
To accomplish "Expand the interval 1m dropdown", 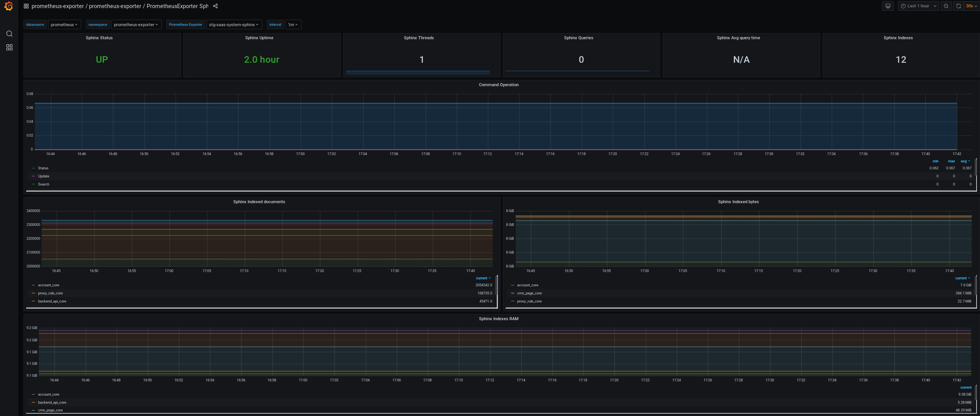I will coord(293,24).
